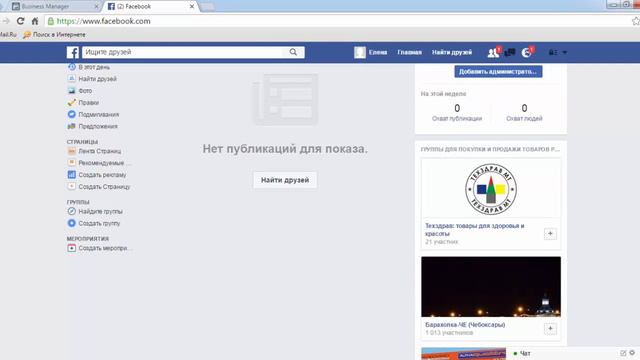Viewport: 640px width, 360px height.
Task: Expand account menu arrow in top bar
Action: [564, 52]
